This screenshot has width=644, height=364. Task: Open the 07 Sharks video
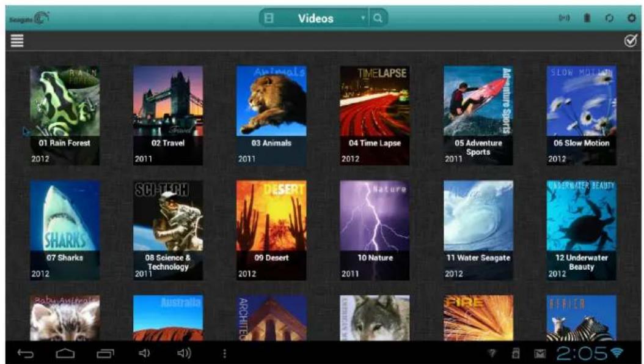pyautogui.click(x=65, y=230)
